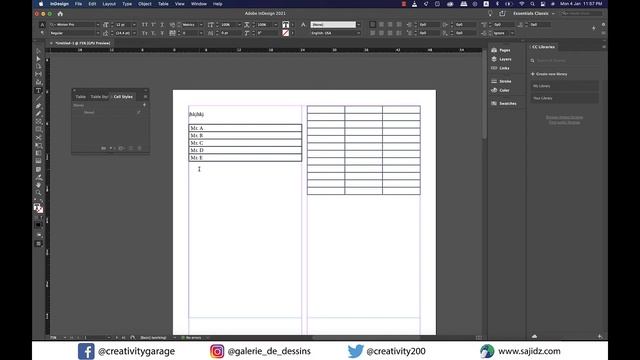Select the Free Transform tool
Viewport: 640px width, 360px height.
(x=38, y=145)
